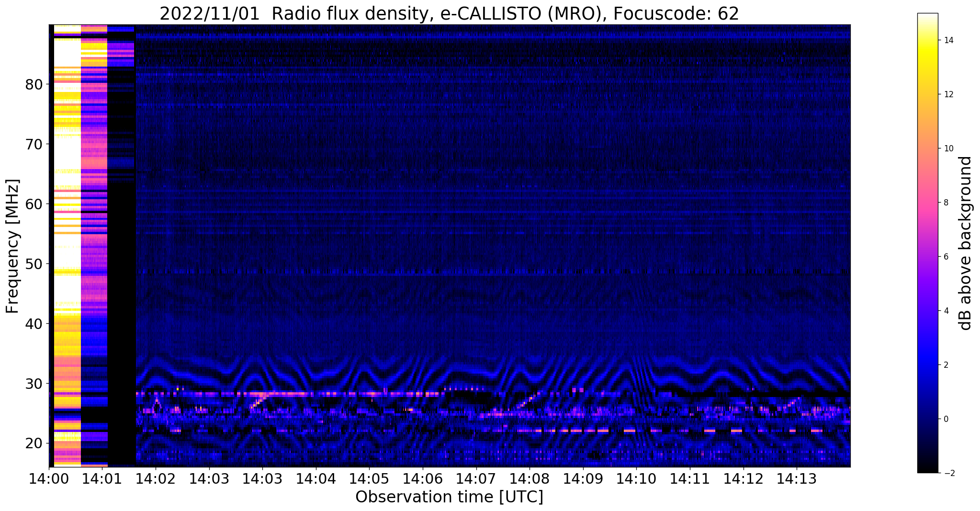Click the 'Frequency [MHz]' axis label
This screenshot has width=980, height=511.
point(13,246)
